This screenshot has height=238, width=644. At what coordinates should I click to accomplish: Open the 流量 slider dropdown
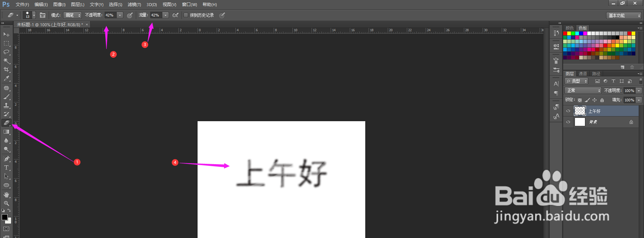[165, 15]
